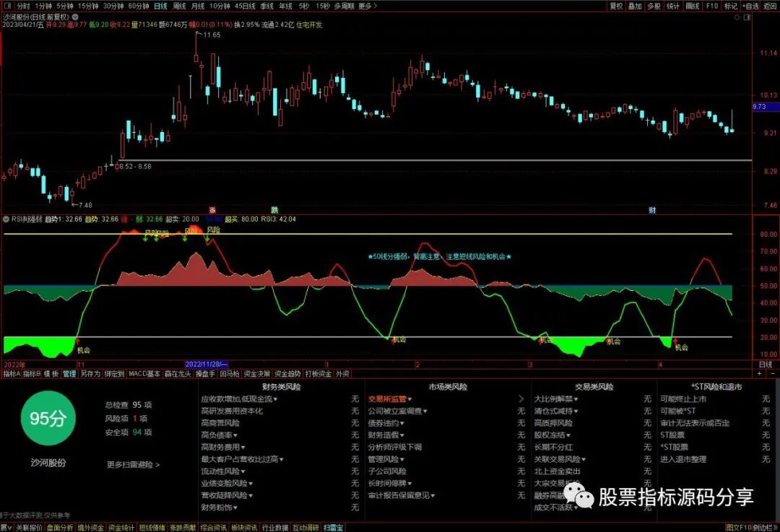Click the diamond icon at chart top right
The width and height of the screenshot is (780, 532).
tap(737, 17)
